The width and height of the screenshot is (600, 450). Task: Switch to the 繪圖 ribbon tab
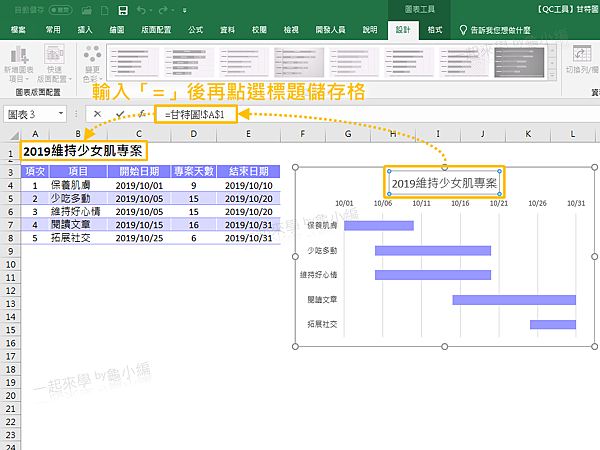click(116, 30)
